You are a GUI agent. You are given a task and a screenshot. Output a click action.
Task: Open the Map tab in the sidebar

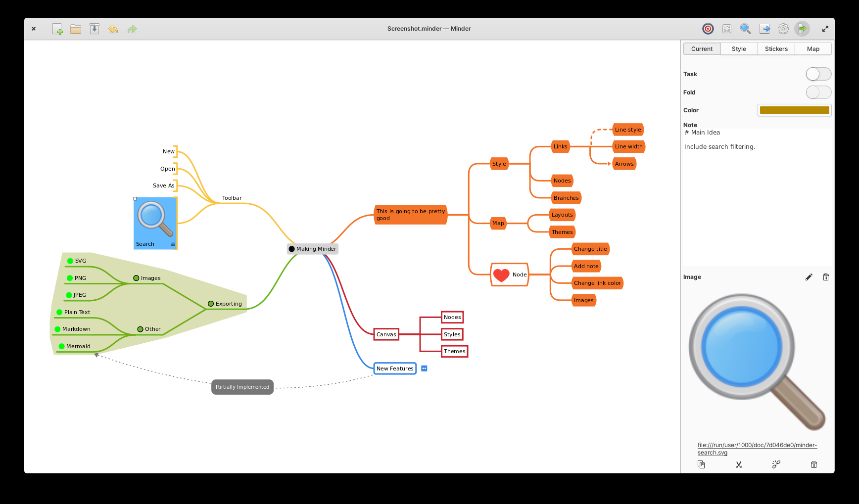[813, 48]
